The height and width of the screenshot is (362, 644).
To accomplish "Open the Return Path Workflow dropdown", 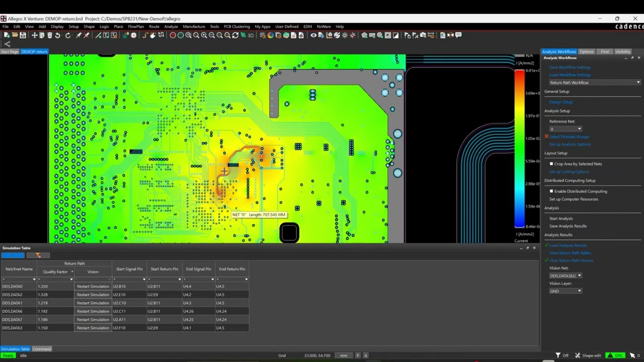I will tap(595, 82).
